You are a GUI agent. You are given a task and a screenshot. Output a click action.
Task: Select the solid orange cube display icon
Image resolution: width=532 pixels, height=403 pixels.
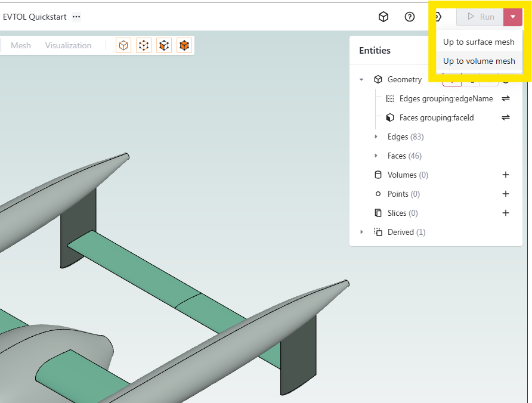[184, 45]
